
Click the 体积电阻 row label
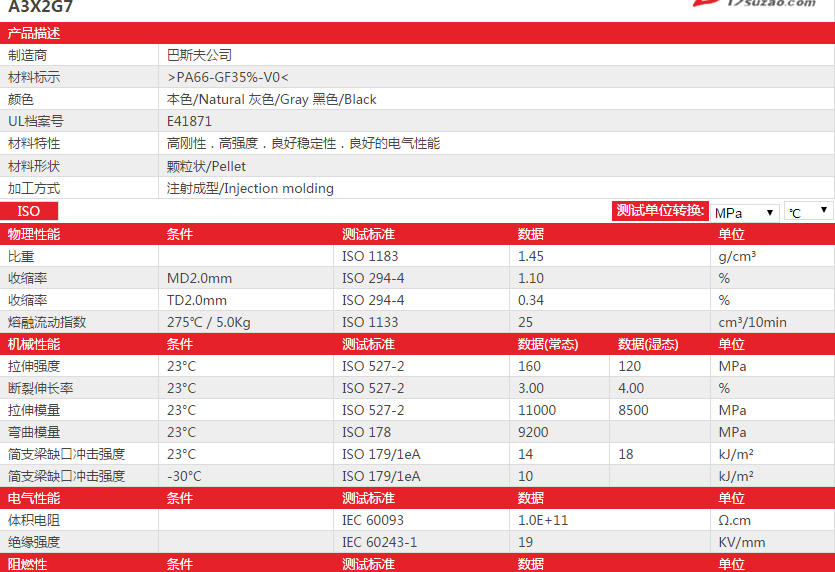coord(34,520)
